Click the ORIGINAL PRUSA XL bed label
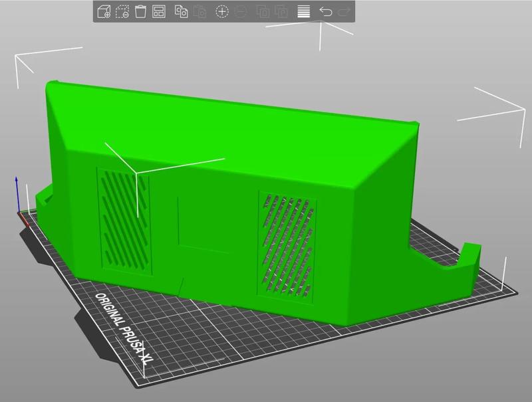 pos(124,328)
